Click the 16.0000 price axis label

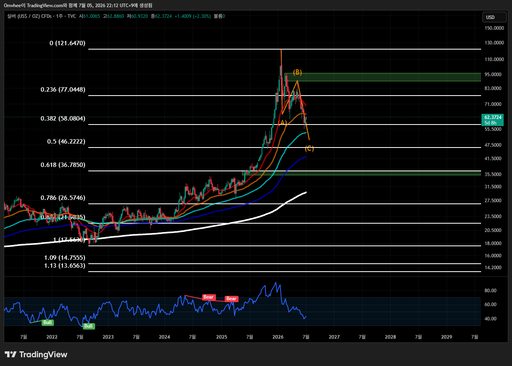pos(493,256)
